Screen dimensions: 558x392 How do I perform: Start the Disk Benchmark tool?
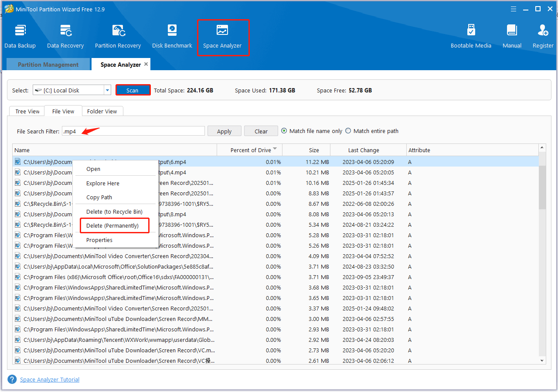click(x=172, y=37)
